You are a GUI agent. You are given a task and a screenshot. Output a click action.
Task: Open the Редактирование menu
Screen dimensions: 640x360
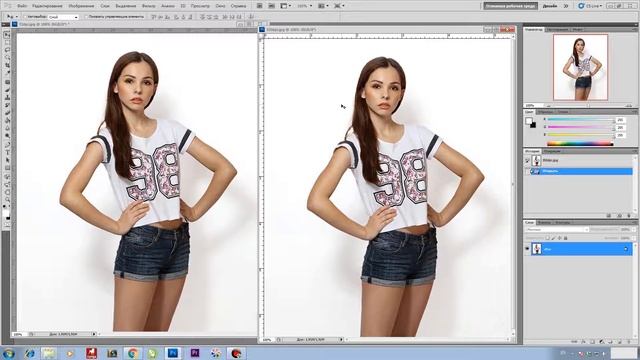(47, 6)
